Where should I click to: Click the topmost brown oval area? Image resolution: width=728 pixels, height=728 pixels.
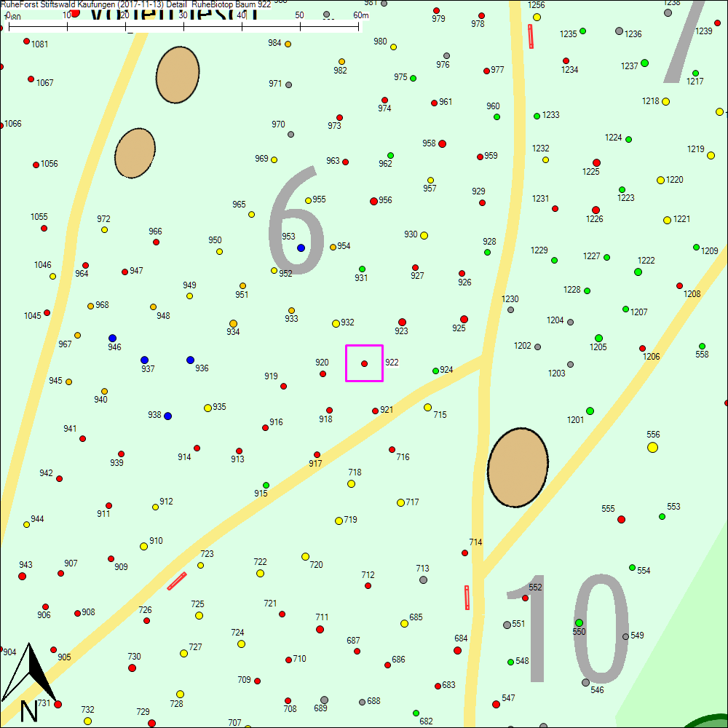click(177, 75)
